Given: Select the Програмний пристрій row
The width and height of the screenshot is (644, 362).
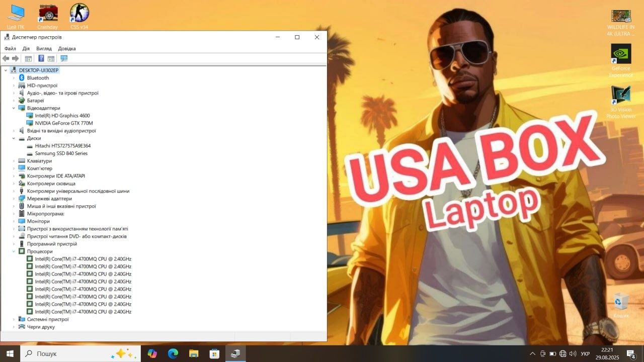Looking at the screenshot, I should 52,244.
